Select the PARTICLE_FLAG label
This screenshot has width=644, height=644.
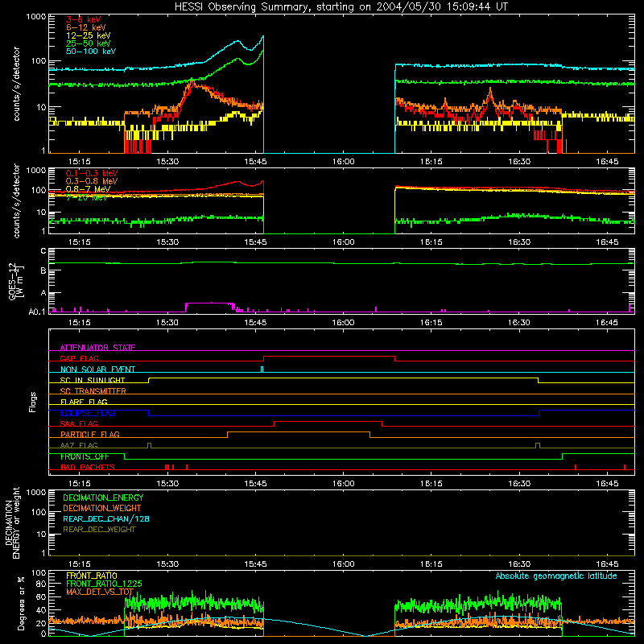(90, 434)
